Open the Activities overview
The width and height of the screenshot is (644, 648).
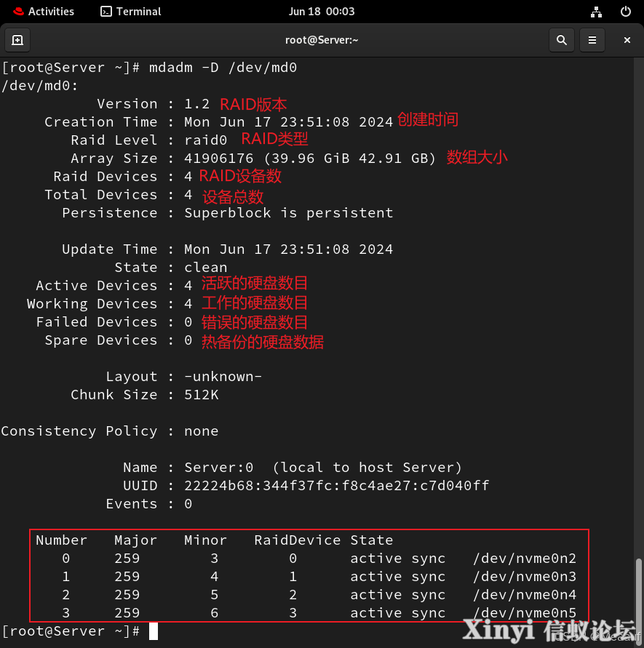point(44,12)
